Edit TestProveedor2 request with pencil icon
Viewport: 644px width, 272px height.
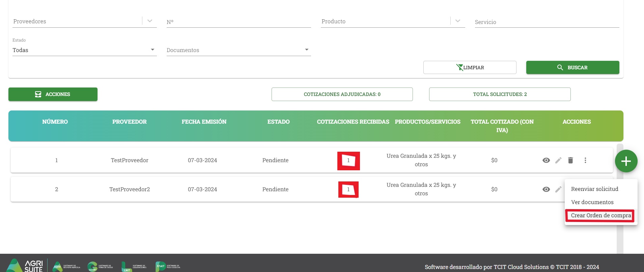(558, 189)
